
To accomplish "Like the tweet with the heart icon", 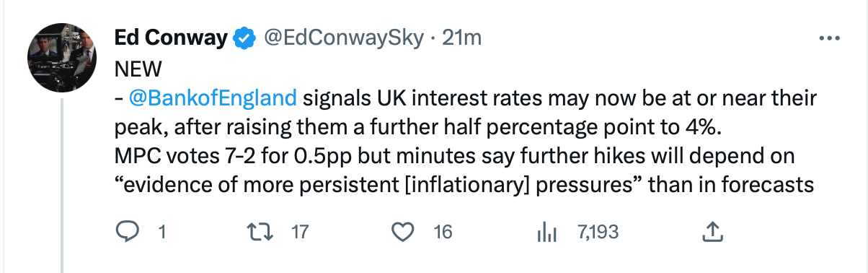I will pos(402,232).
